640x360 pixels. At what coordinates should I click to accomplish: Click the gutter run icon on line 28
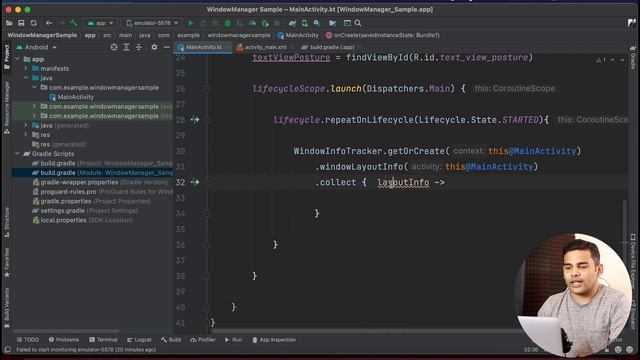195,120
